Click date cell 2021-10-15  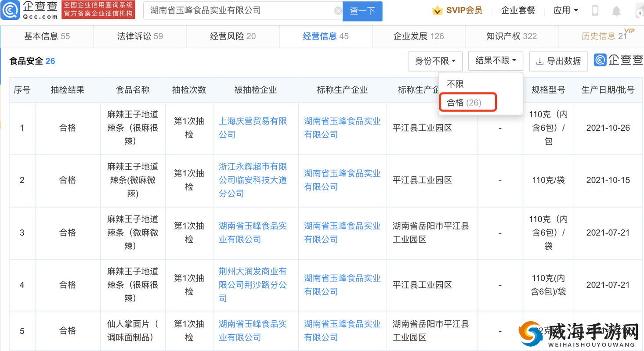pos(608,180)
